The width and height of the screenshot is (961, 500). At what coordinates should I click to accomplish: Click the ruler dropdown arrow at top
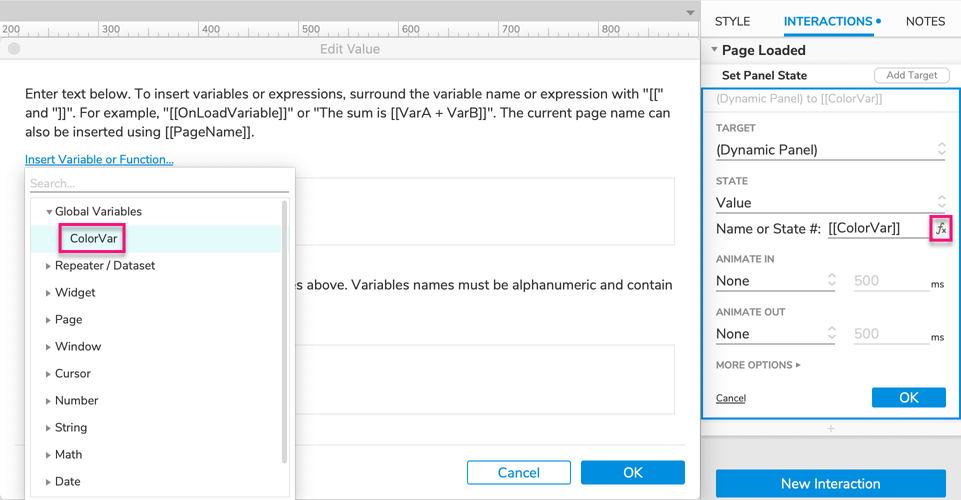point(689,13)
